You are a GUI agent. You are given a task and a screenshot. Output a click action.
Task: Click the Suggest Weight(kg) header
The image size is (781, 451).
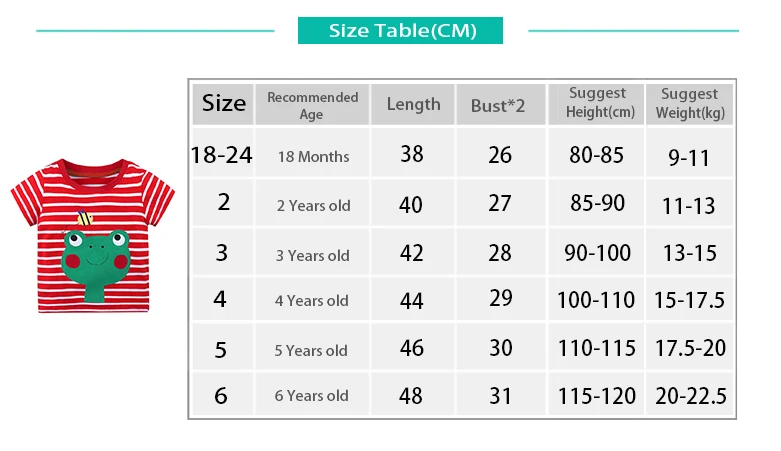(x=690, y=104)
